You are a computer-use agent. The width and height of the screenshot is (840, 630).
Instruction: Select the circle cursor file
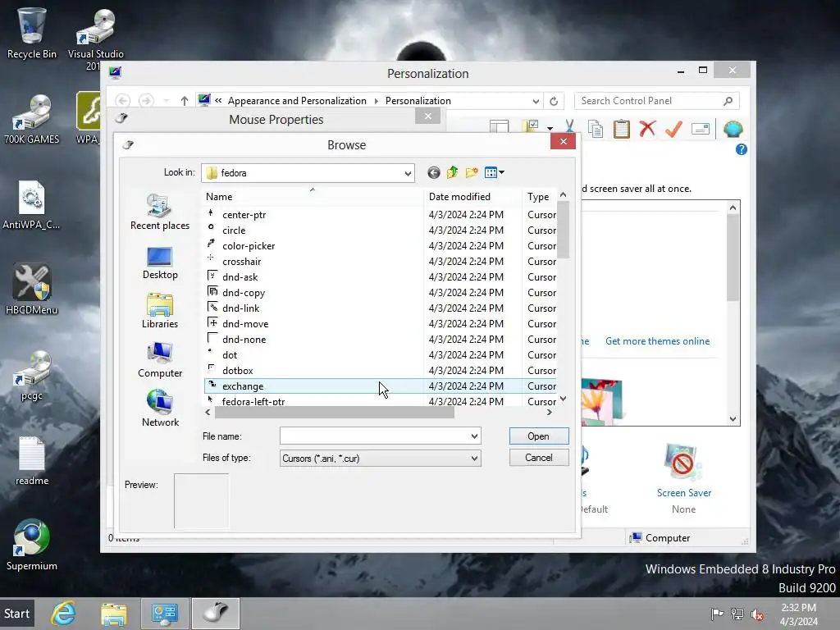(x=234, y=231)
